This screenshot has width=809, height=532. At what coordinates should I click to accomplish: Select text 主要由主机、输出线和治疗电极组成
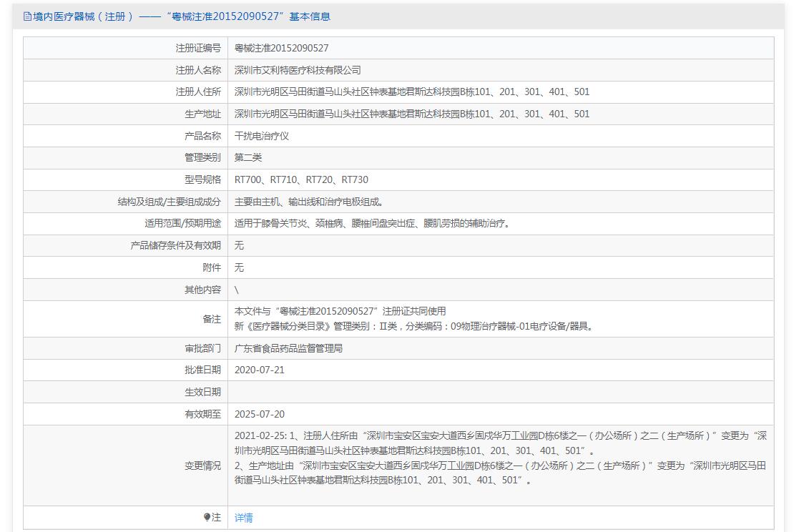coord(308,202)
